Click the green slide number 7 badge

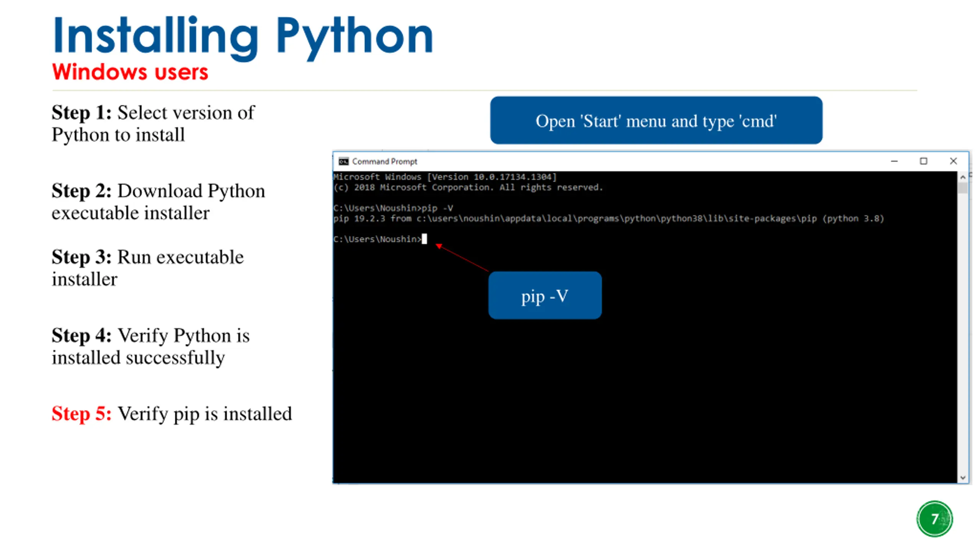click(x=934, y=519)
